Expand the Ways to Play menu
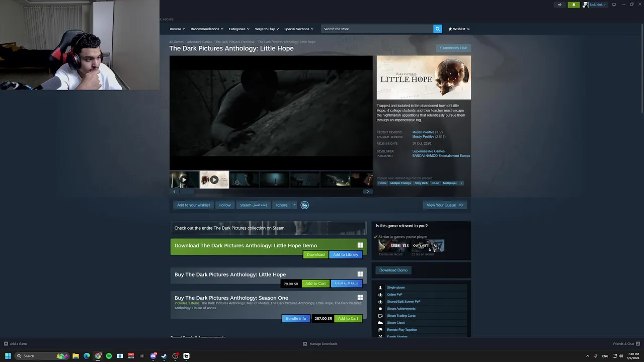 [x=267, y=29]
